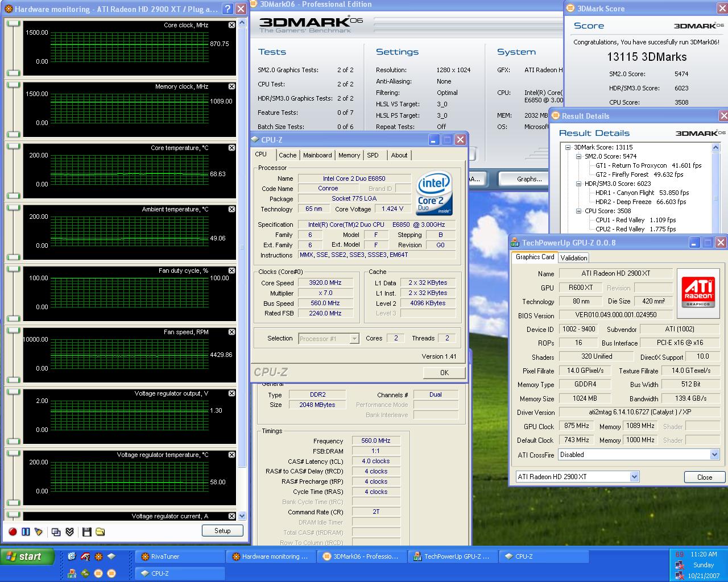The height and width of the screenshot is (582, 728).
Task: Launch the ATI tool icon in Quick Launch
Action: 85,556
